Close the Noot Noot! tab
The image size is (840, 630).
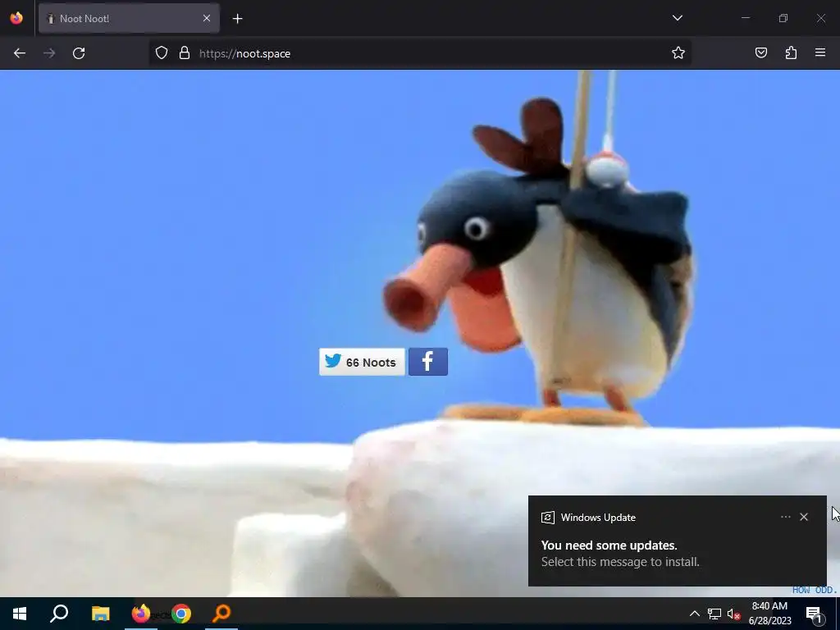(x=207, y=18)
